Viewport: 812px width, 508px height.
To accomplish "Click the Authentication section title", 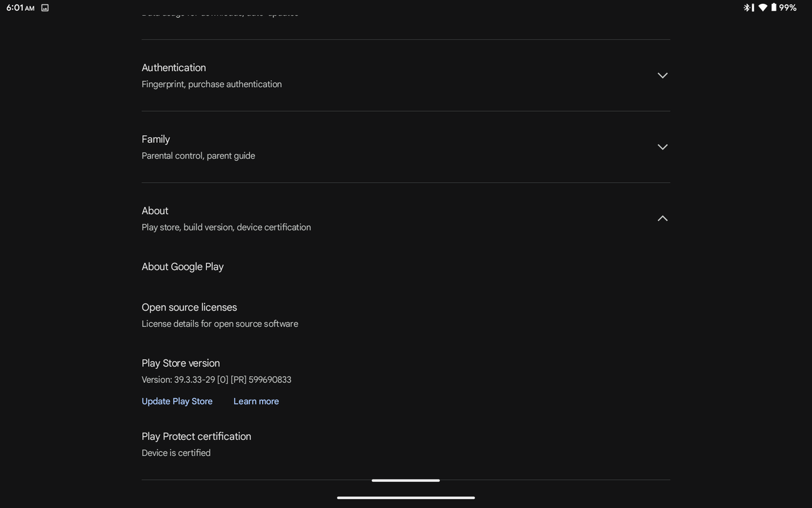I will coord(174,68).
